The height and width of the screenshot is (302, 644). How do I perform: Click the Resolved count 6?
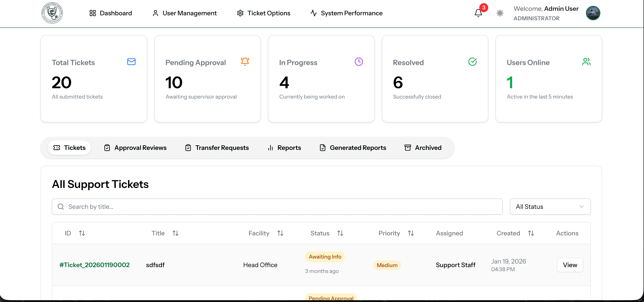pos(398,83)
